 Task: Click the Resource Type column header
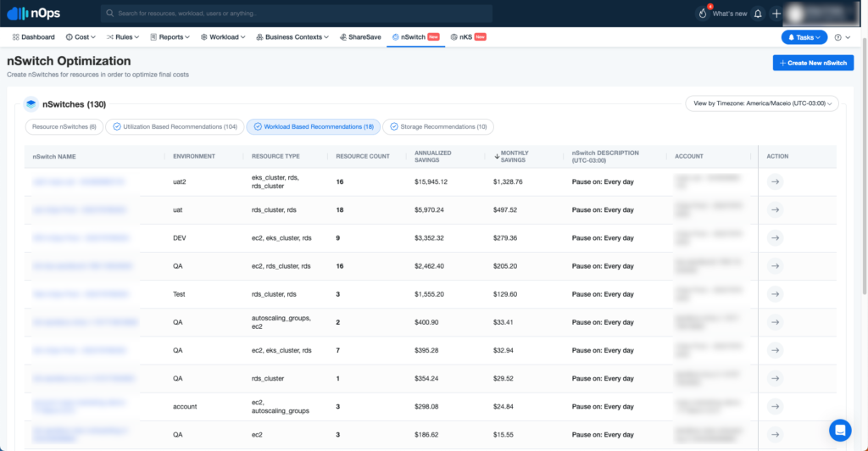pos(275,157)
